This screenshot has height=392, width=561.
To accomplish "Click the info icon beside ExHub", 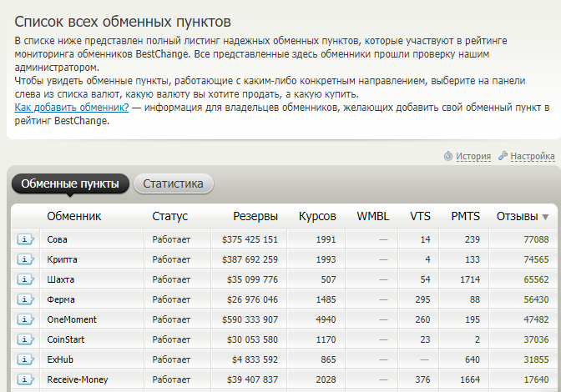I will (25, 359).
